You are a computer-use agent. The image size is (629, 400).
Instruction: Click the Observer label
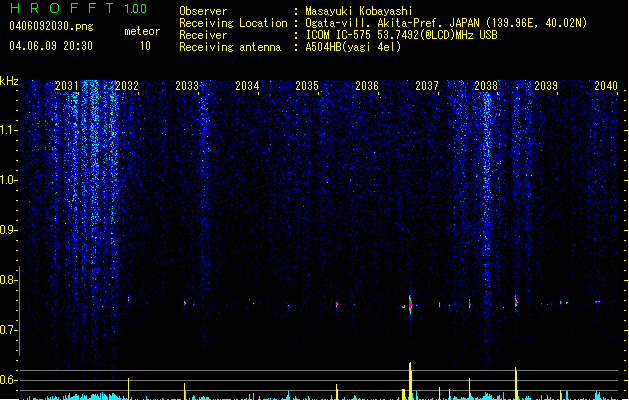coord(203,11)
